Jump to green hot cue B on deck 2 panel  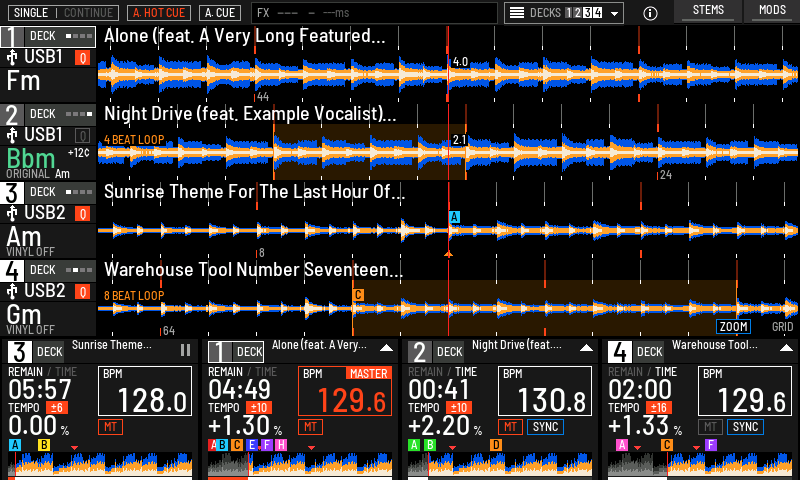point(430,445)
